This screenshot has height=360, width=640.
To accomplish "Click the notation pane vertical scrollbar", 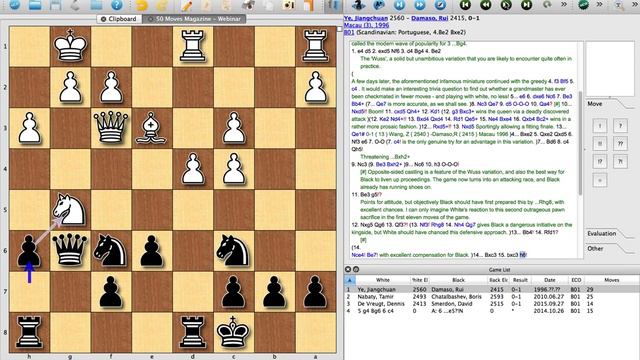I will (x=580, y=143).
